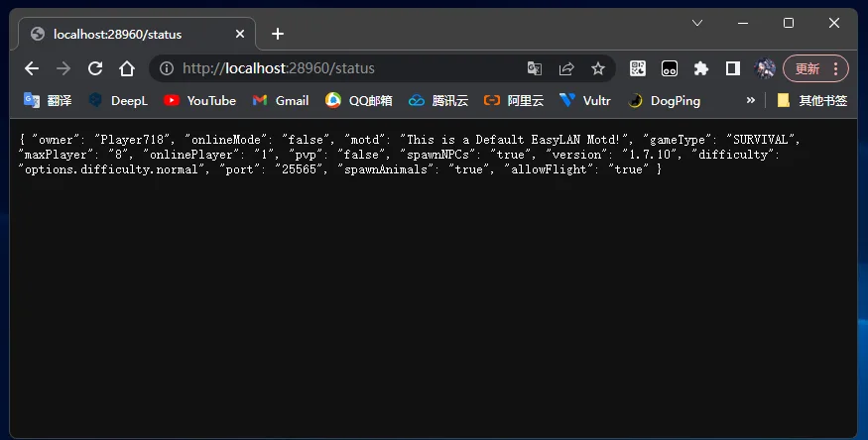Click the profile avatar picture
The image size is (868, 440).
point(765,68)
